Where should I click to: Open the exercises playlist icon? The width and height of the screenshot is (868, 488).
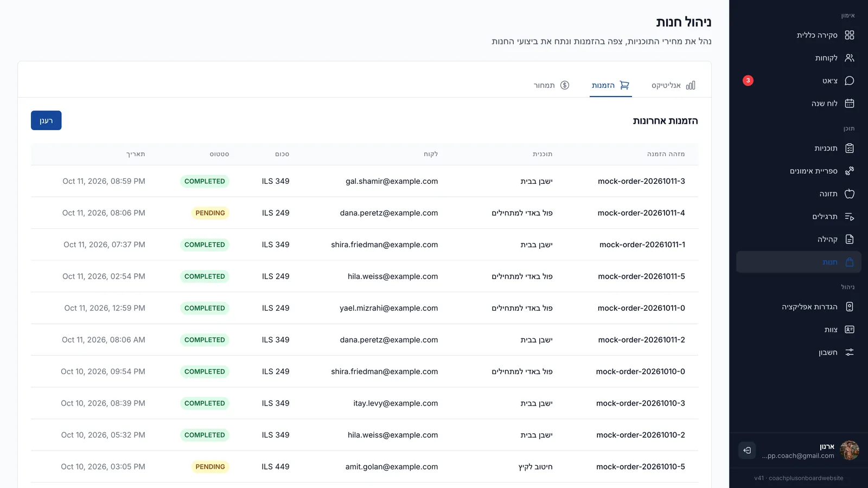point(850,217)
